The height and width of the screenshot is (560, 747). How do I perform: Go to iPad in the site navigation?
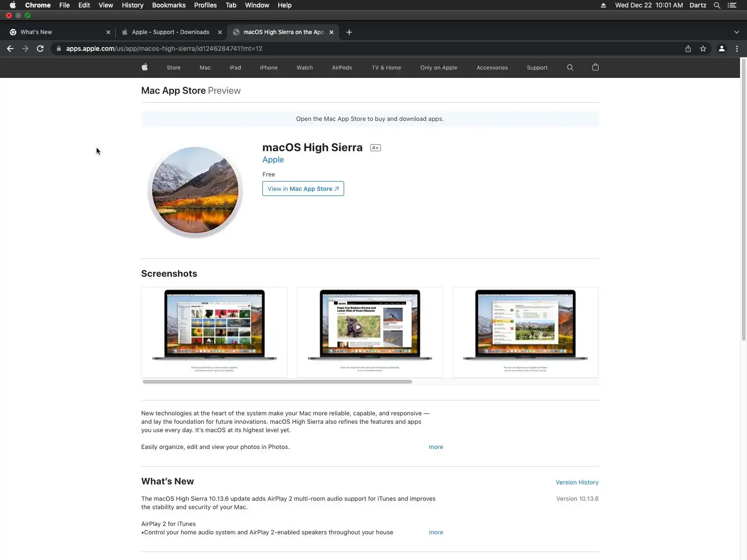tap(235, 68)
